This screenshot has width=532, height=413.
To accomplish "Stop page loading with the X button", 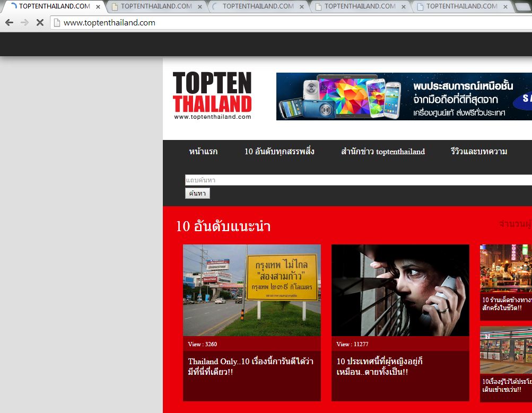I will (x=40, y=23).
